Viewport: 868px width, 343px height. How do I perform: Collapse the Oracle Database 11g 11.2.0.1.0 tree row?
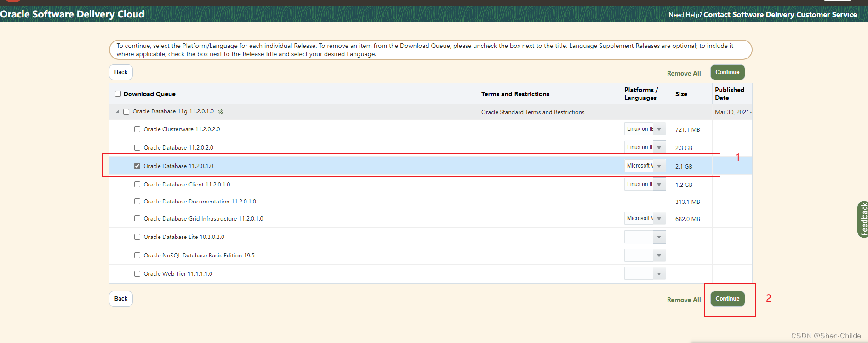[x=117, y=111]
